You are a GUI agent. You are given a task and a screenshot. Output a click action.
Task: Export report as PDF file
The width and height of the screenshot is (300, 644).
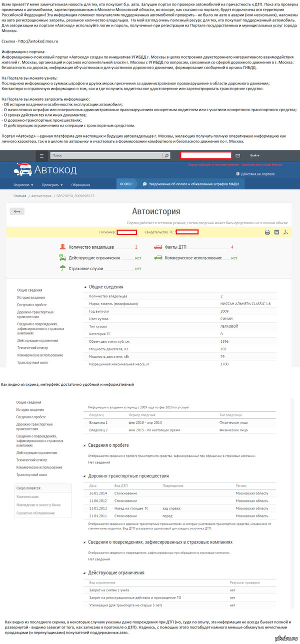[x=285, y=232]
